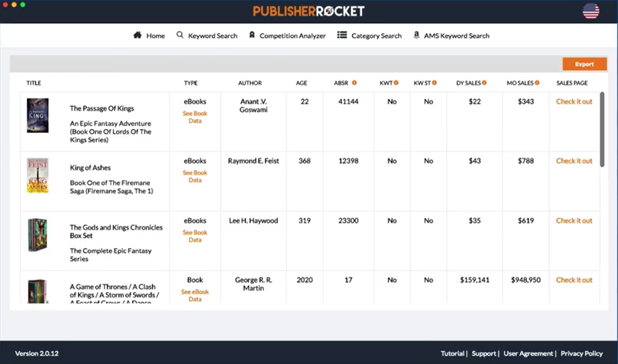The width and height of the screenshot is (618, 364).
Task: Open the Support footer link
Action: 483,353
